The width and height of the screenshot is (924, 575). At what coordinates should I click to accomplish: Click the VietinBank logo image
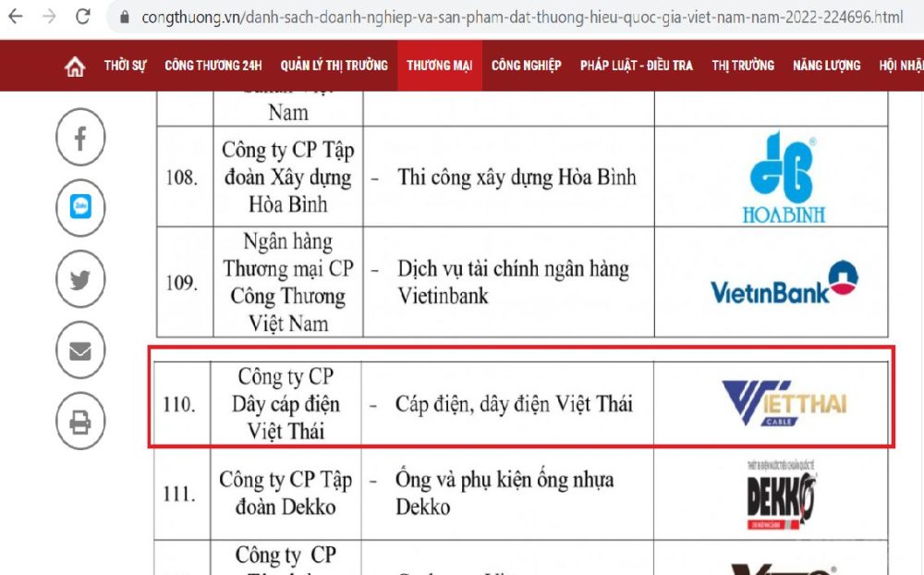(784, 283)
